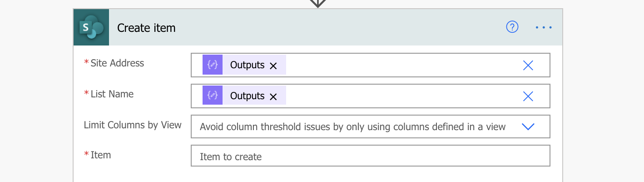The image size is (644, 182).
Task: Click the purple expression icon in Site Address
Action: [x=213, y=65]
